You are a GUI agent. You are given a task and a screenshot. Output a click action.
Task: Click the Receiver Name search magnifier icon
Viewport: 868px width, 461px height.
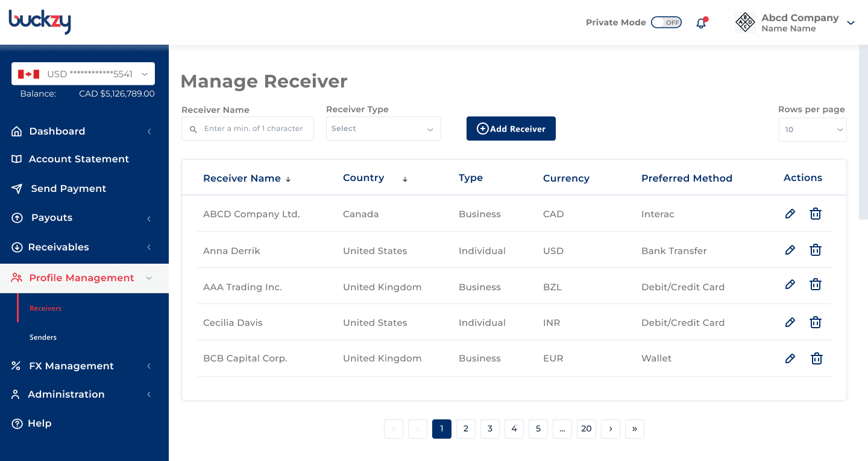tap(193, 129)
